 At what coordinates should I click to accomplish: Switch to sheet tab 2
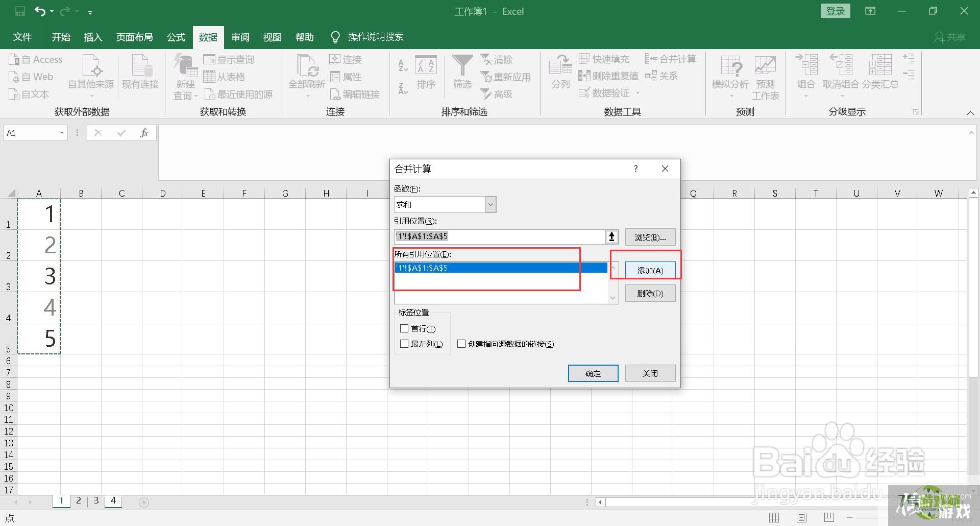[x=79, y=501]
